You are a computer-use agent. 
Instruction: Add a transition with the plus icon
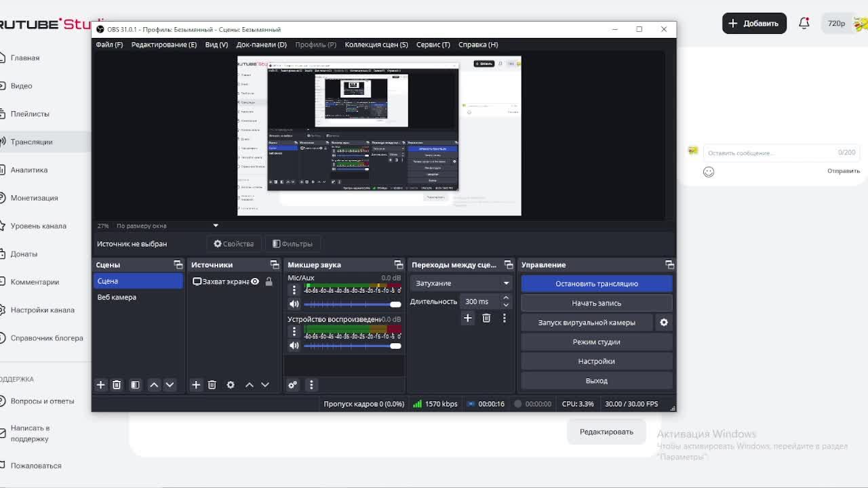pyautogui.click(x=467, y=318)
